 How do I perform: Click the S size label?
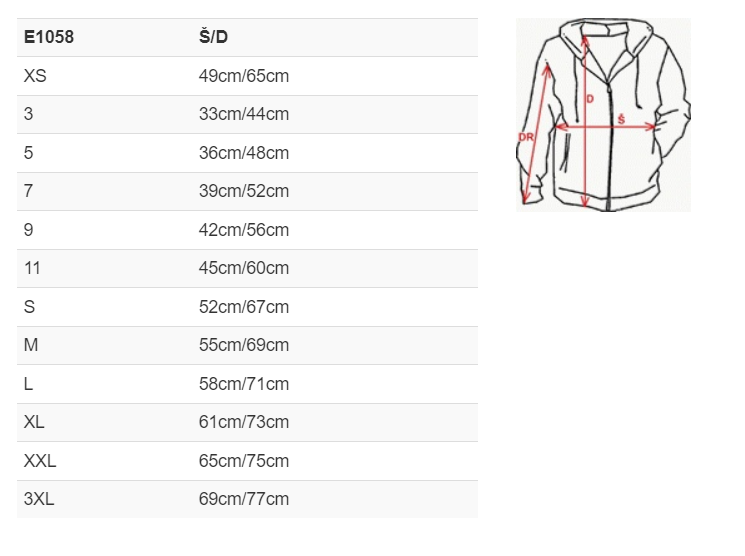(29, 307)
